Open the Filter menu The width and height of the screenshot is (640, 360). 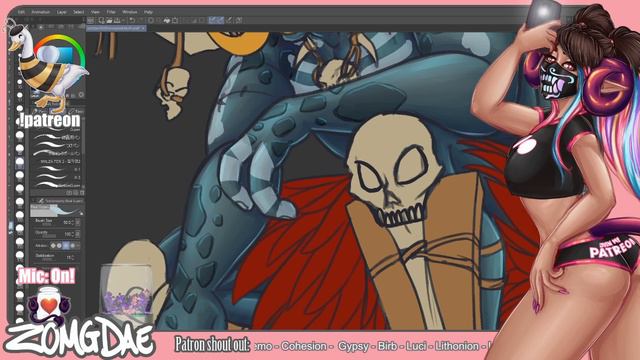[111, 12]
